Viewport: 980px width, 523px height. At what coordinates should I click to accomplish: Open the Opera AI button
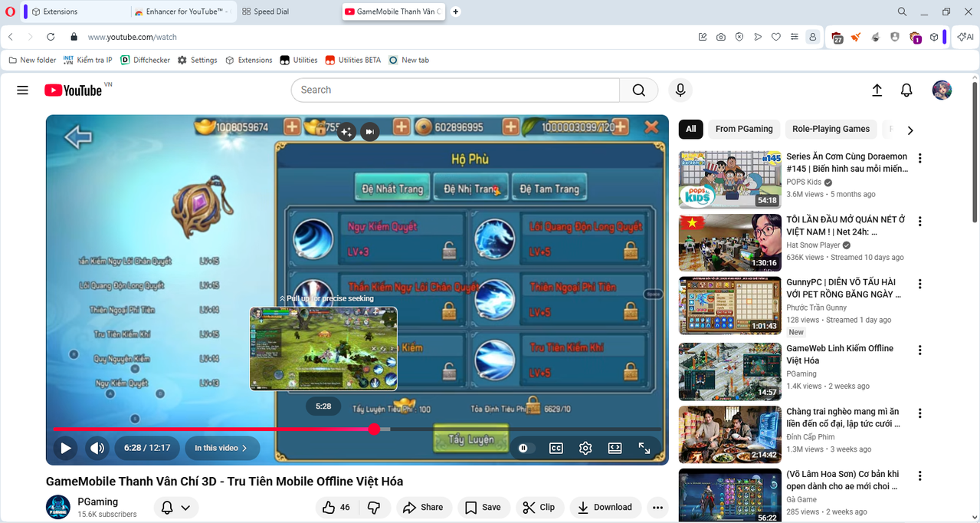[964, 37]
